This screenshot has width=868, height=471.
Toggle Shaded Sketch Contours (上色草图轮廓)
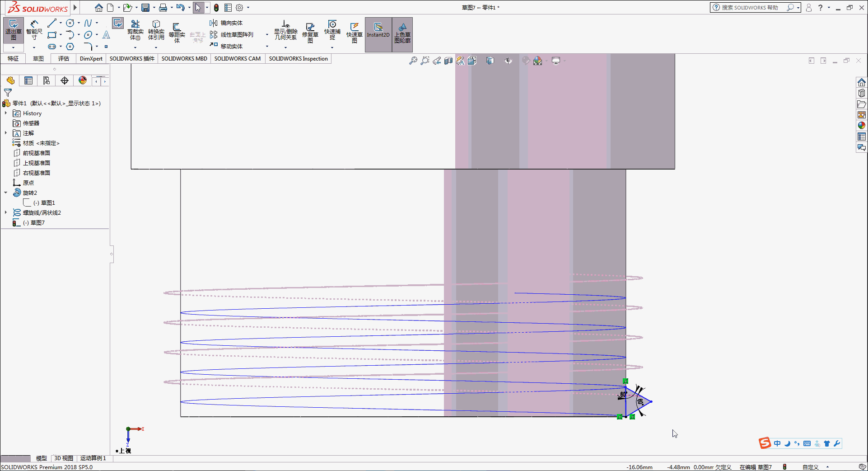(x=402, y=34)
